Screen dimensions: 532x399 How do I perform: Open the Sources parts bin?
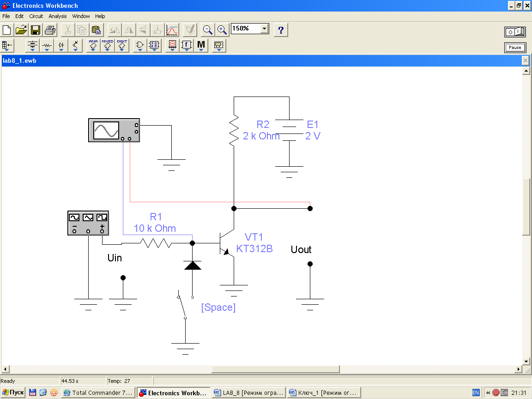[33, 45]
